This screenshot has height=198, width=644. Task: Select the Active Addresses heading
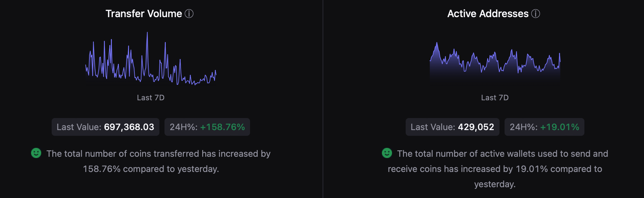(x=488, y=14)
